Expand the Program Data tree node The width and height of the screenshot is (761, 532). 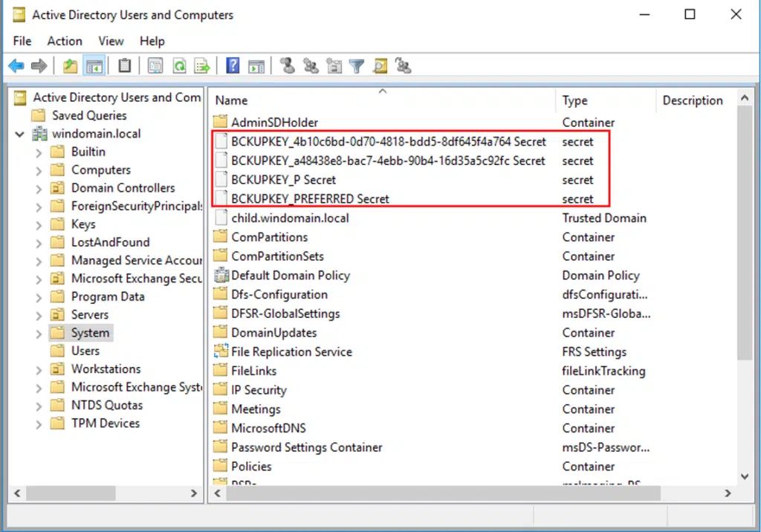39,297
